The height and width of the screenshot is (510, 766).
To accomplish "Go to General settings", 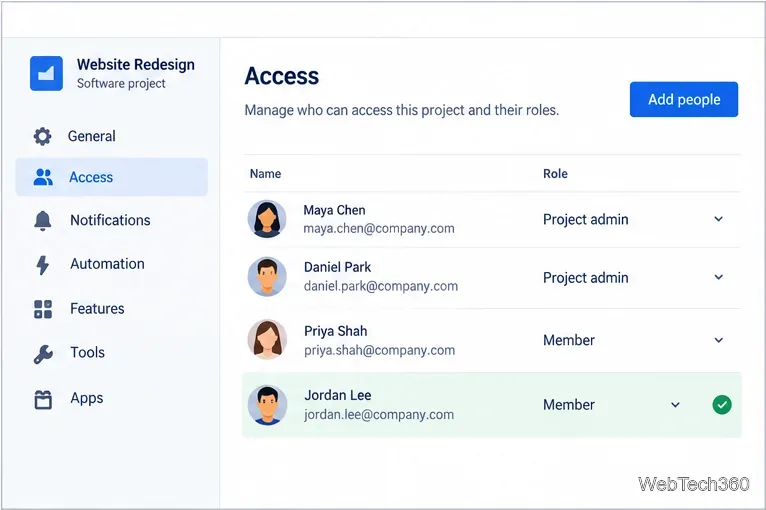I will pos(111,136).
